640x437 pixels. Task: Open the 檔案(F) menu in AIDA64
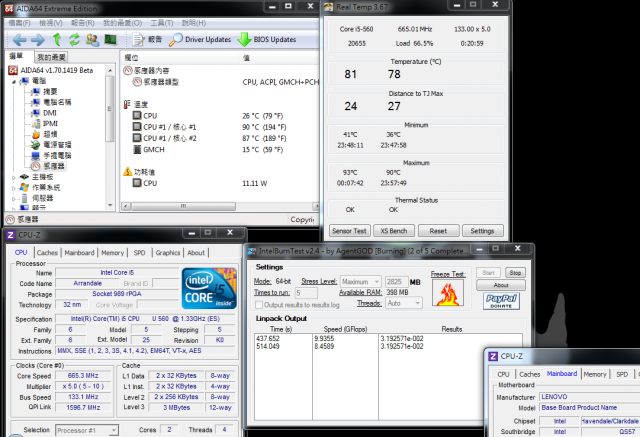coord(20,23)
